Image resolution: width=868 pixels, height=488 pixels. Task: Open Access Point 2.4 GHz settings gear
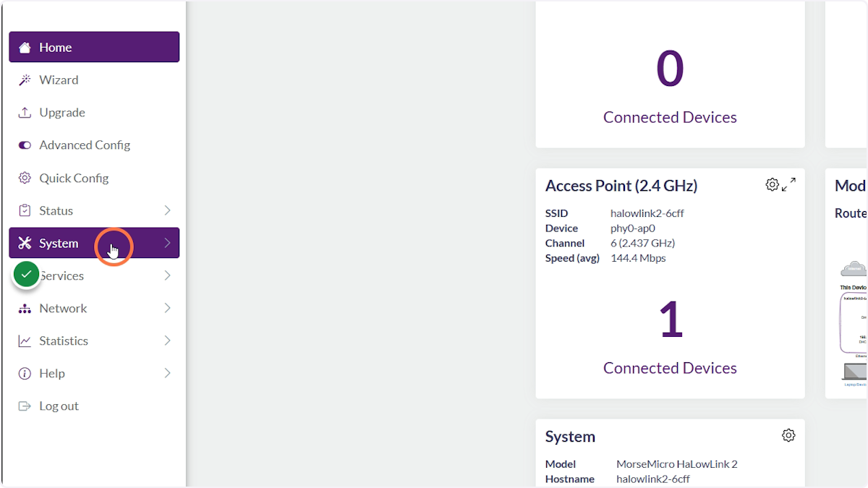(772, 184)
